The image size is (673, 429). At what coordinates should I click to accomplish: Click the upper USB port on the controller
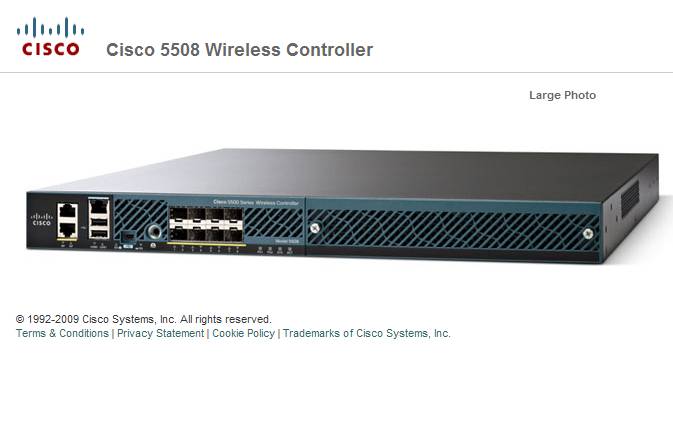tap(99, 222)
